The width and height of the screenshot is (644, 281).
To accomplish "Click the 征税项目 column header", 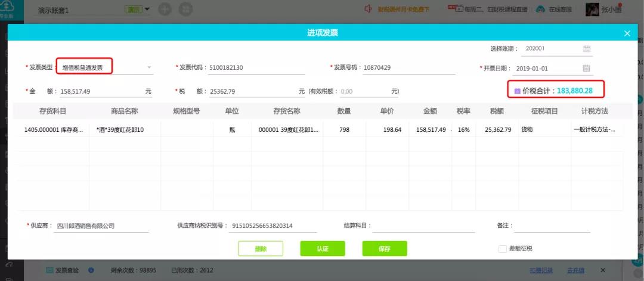I will pos(544,111).
